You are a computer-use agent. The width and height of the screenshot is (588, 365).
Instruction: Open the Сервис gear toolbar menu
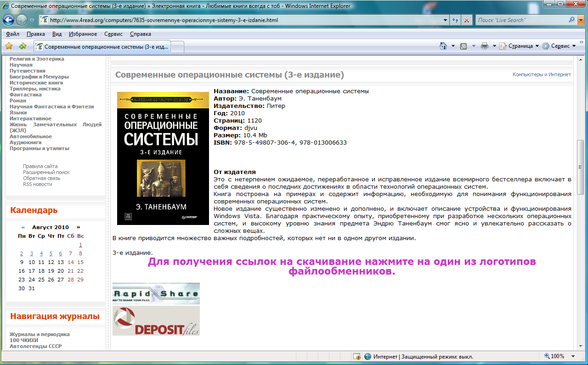pos(559,46)
